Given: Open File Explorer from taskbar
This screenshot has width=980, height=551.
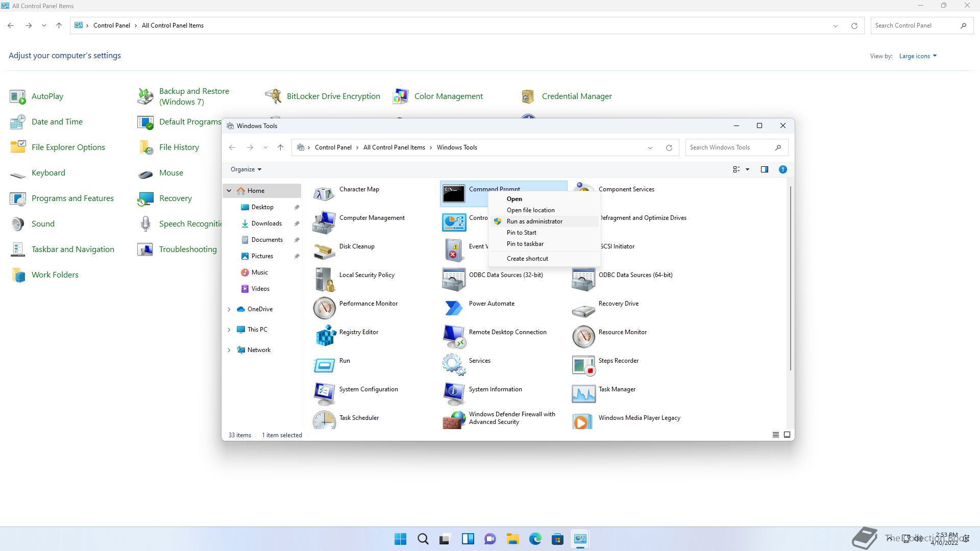Looking at the screenshot, I should click(512, 539).
